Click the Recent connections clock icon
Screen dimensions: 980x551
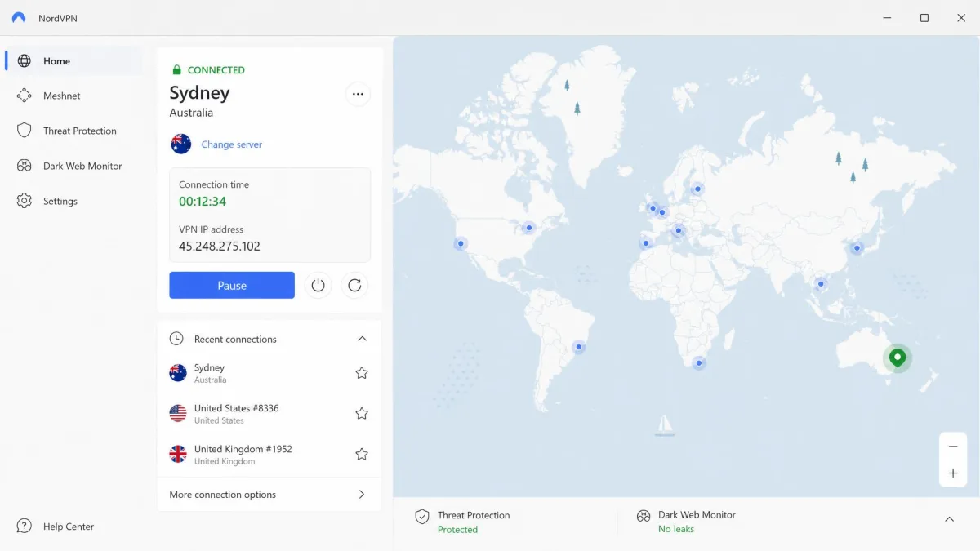pos(176,339)
